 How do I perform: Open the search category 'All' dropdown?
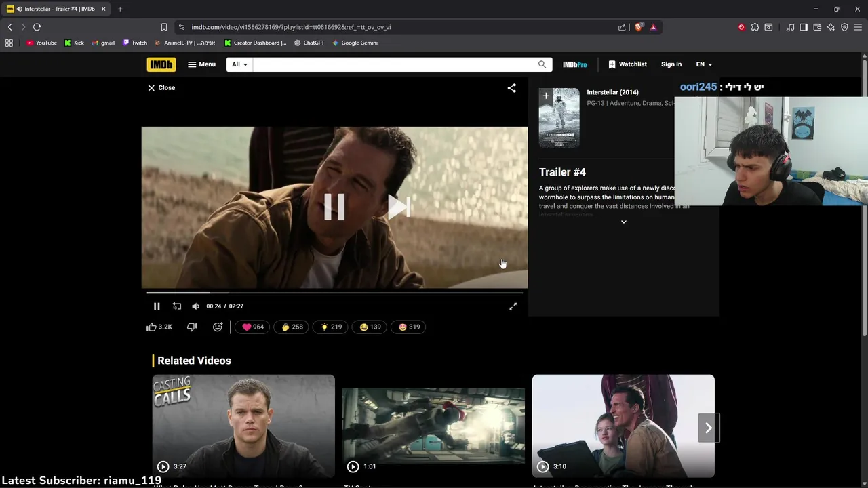(x=239, y=64)
